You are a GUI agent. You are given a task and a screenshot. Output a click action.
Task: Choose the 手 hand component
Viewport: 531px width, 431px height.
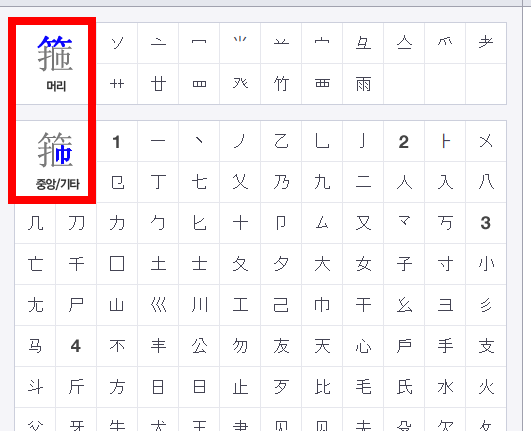click(x=445, y=346)
